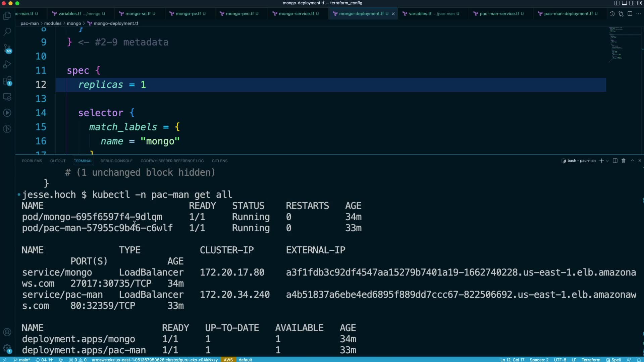Click the main branch status item
Screen dimensions: 644x362
click(22, 360)
